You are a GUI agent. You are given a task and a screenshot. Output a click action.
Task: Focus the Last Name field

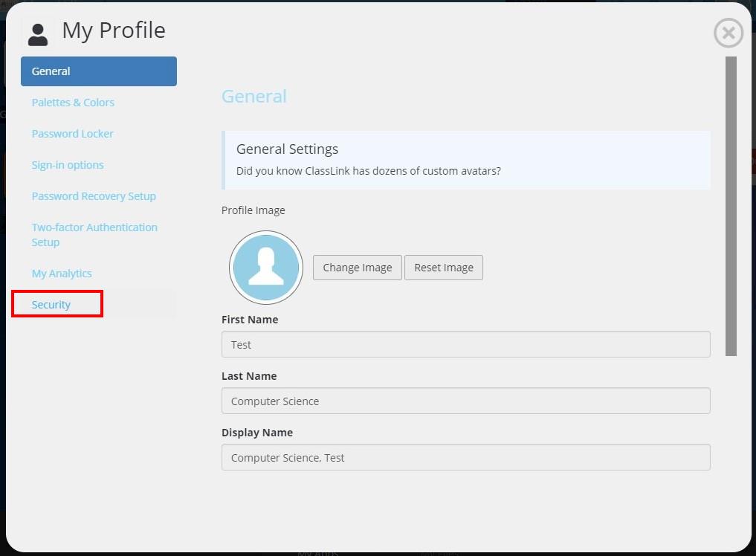(x=466, y=401)
